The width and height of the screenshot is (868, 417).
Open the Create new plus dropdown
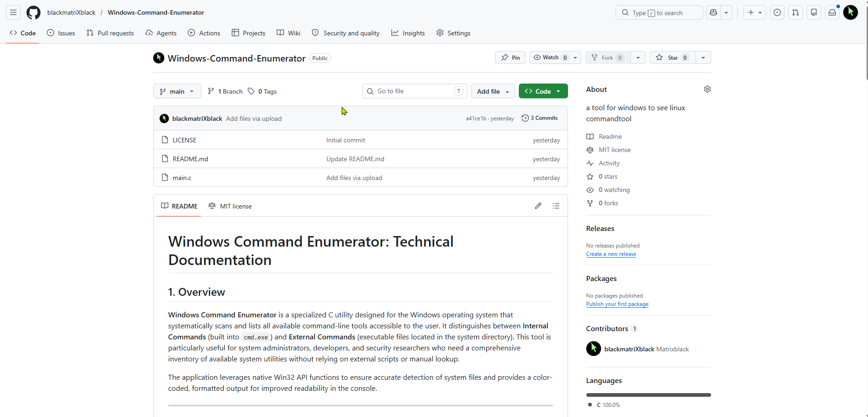(x=755, y=12)
